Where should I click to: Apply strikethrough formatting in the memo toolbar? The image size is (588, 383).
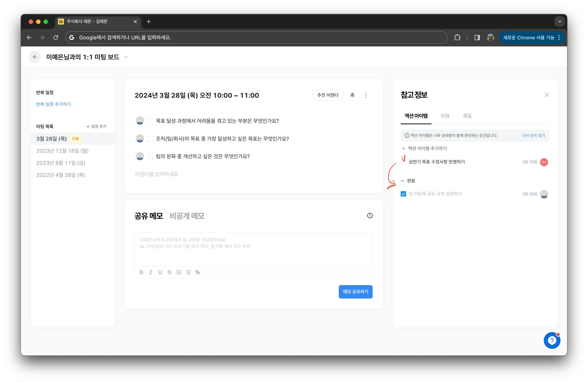[x=169, y=272]
